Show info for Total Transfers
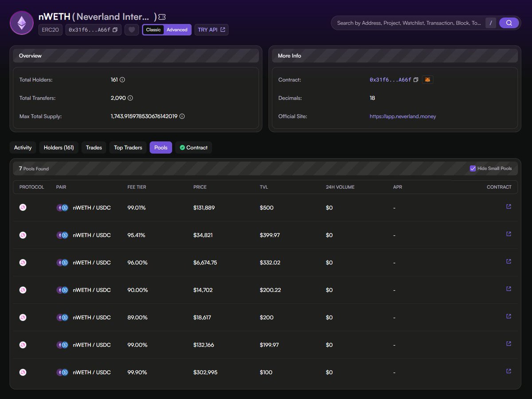This screenshot has width=532, height=399. [x=130, y=98]
